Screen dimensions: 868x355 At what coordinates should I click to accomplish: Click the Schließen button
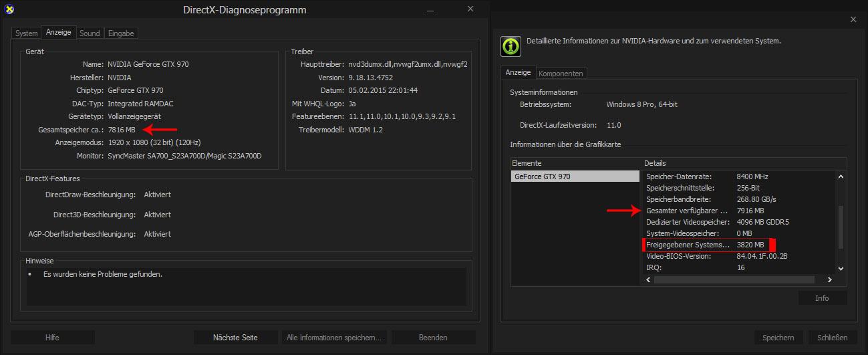pyautogui.click(x=832, y=338)
